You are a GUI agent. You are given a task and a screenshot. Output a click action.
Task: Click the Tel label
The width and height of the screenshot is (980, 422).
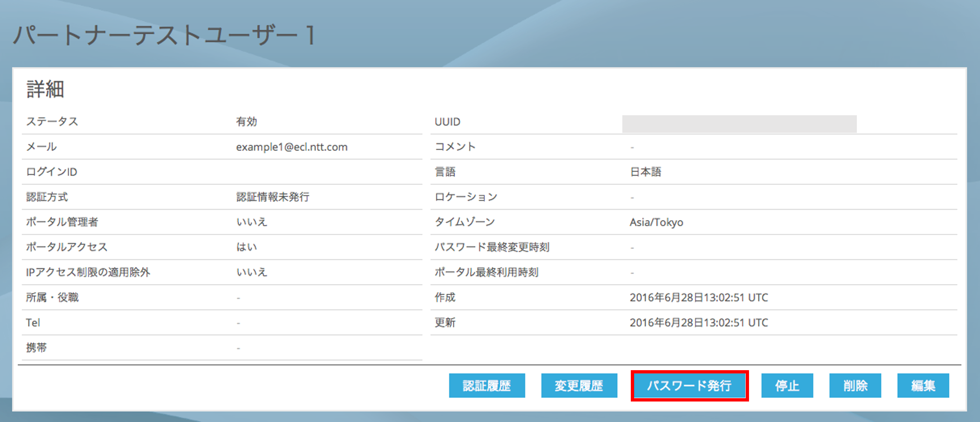pos(33,323)
